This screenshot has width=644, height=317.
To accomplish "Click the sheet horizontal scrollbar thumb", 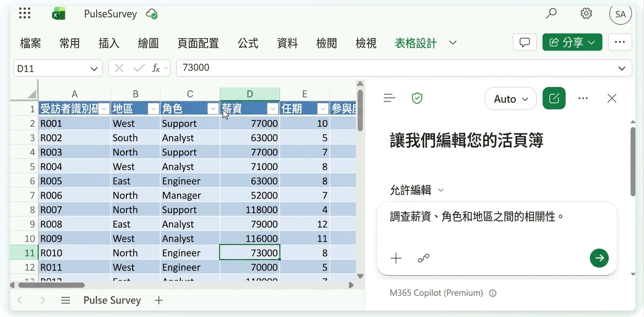I will 51,285.
